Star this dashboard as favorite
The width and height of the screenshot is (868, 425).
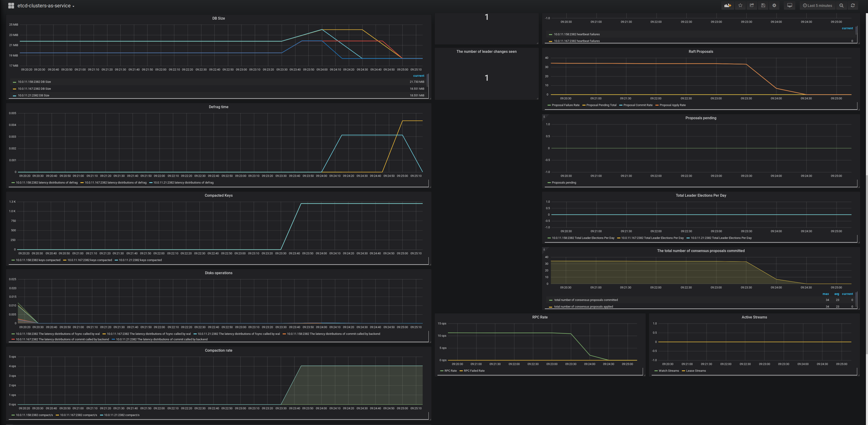point(740,5)
